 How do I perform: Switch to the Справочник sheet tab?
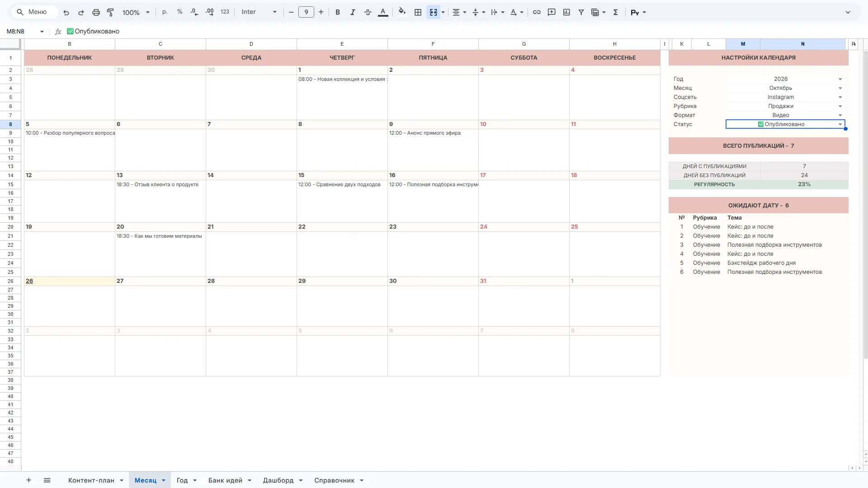point(334,480)
